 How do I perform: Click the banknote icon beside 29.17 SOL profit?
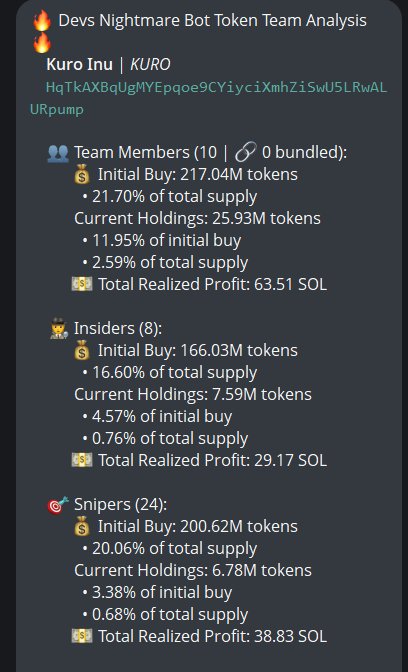pos(82,460)
